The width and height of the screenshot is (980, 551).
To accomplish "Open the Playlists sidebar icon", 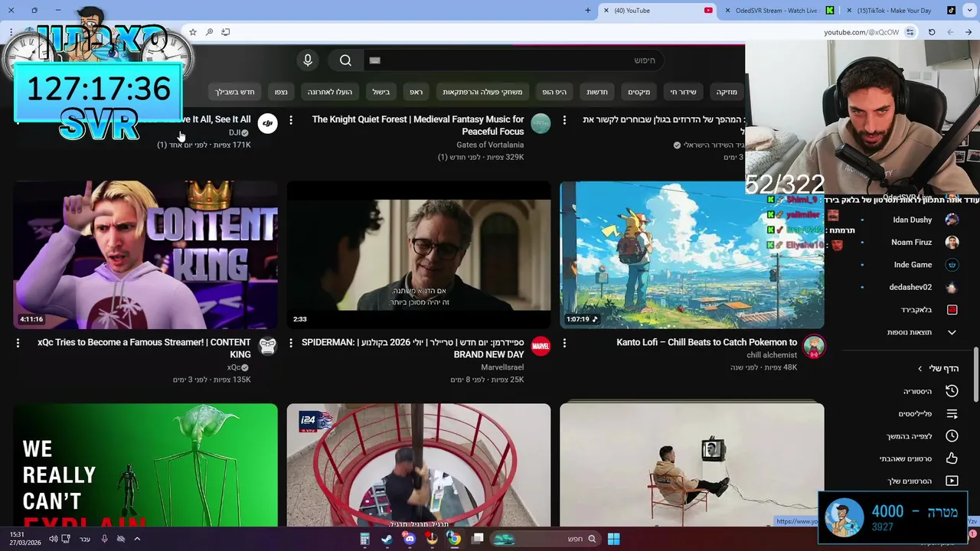I will point(952,414).
